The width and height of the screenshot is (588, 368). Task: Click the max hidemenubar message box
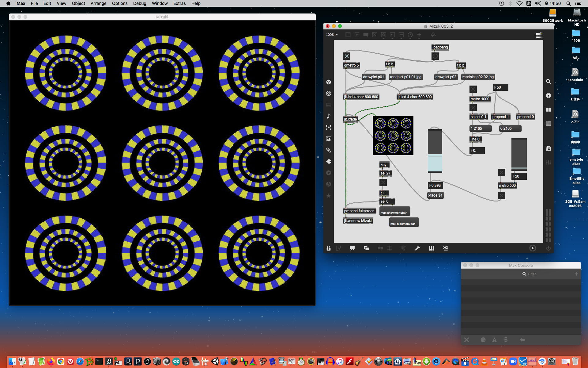click(404, 222)
